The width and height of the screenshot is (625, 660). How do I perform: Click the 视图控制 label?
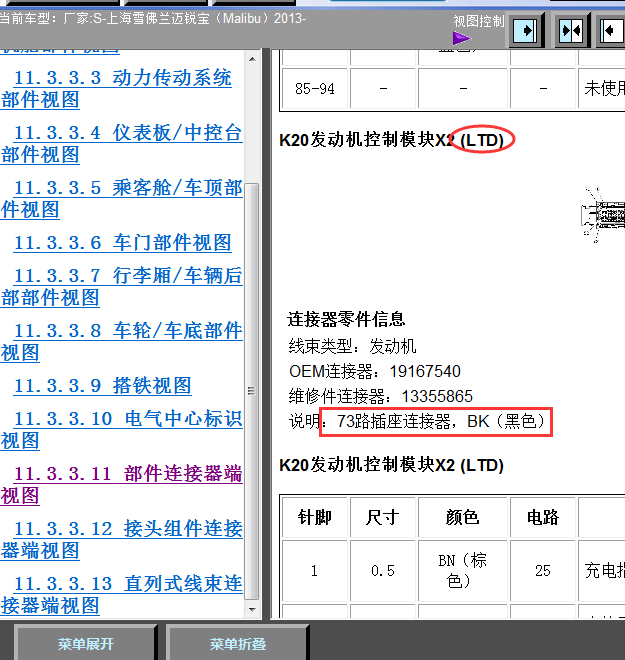[x=479, y=21]
